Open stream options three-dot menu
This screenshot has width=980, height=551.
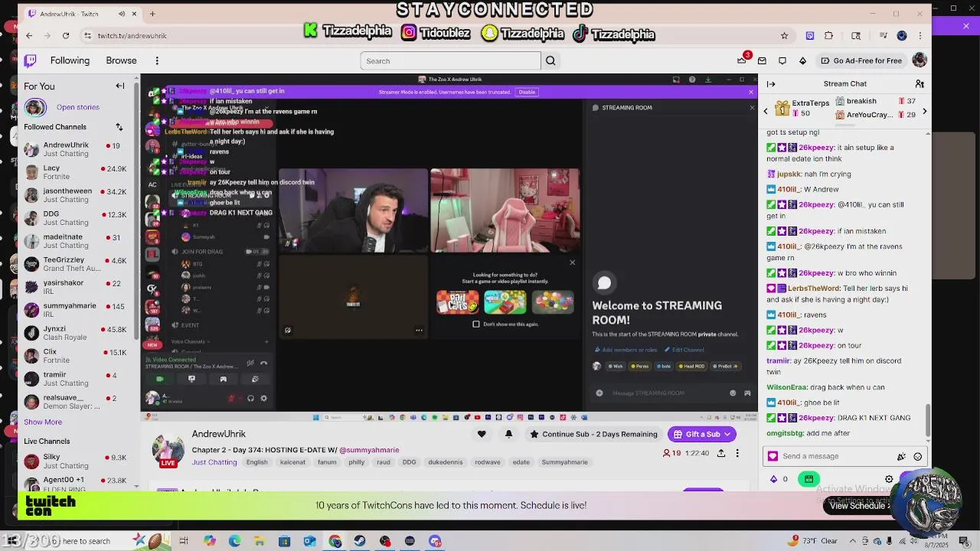(x=737, y=453)
